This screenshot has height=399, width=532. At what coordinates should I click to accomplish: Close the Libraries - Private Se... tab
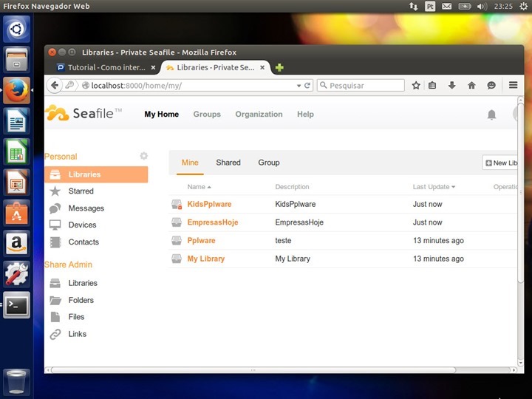coord(262,67)
